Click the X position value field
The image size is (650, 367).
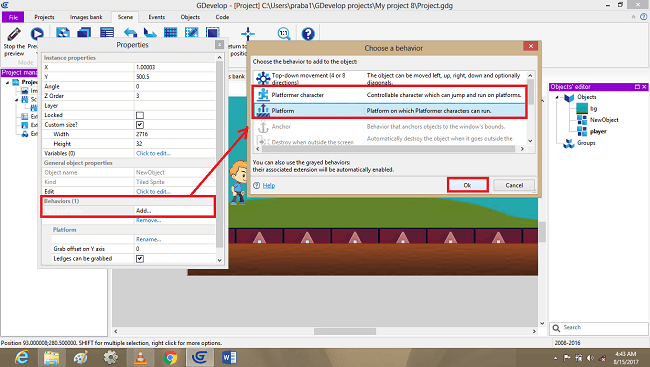[x=175, y=67]
